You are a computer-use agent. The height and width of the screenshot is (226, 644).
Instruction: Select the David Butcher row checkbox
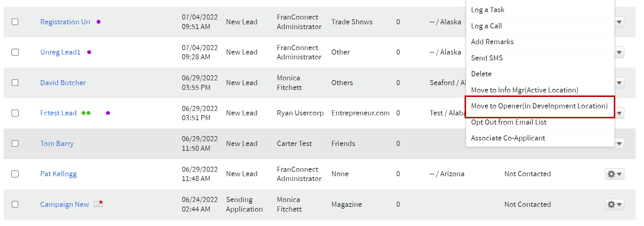15,83
